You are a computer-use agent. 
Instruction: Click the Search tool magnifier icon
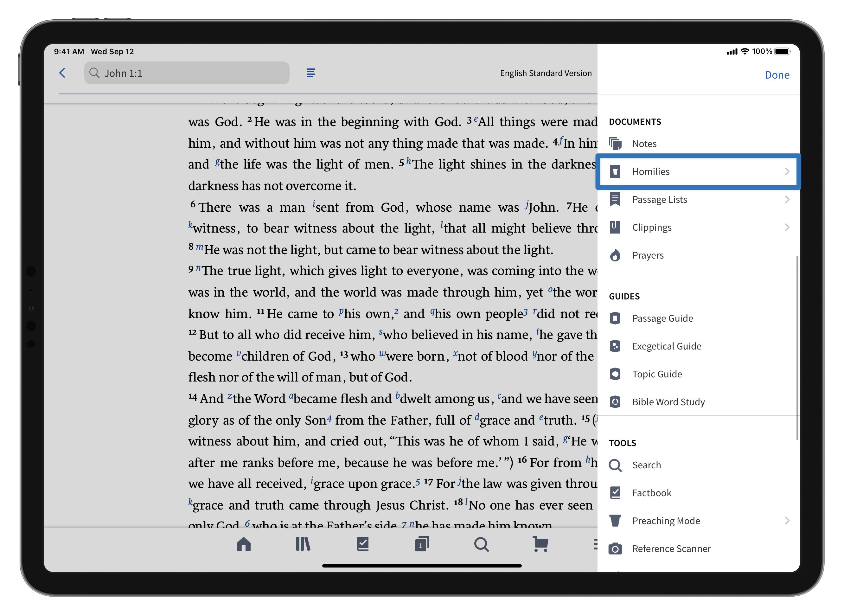[x=615, y=465]
